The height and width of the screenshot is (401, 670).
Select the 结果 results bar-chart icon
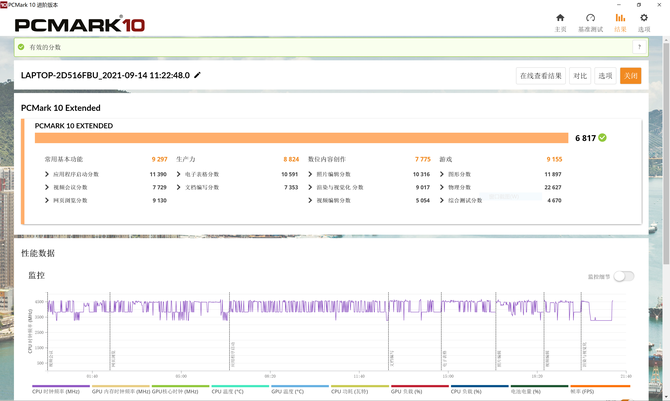pyautogui.click(x=620, y=18)
